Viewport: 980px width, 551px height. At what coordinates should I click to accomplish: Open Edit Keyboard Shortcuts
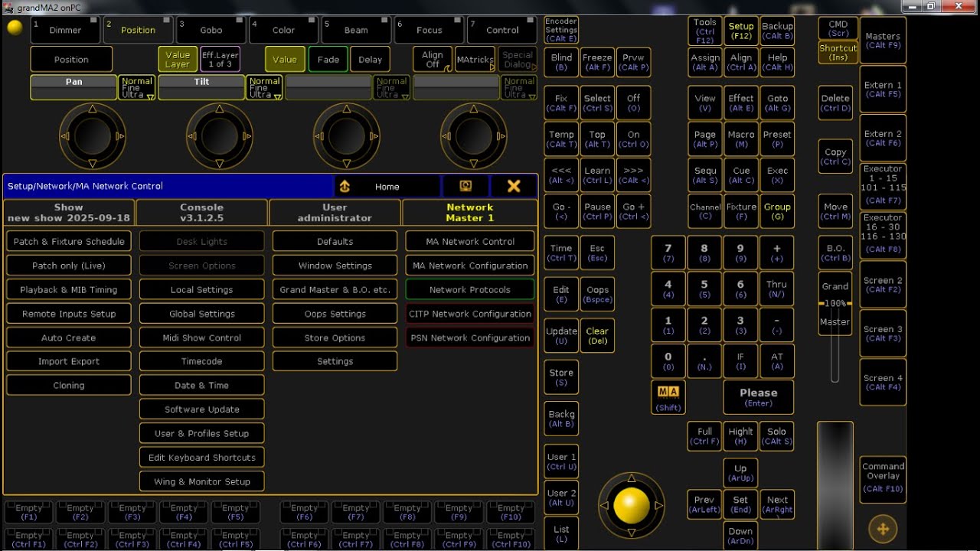(202, 458)
